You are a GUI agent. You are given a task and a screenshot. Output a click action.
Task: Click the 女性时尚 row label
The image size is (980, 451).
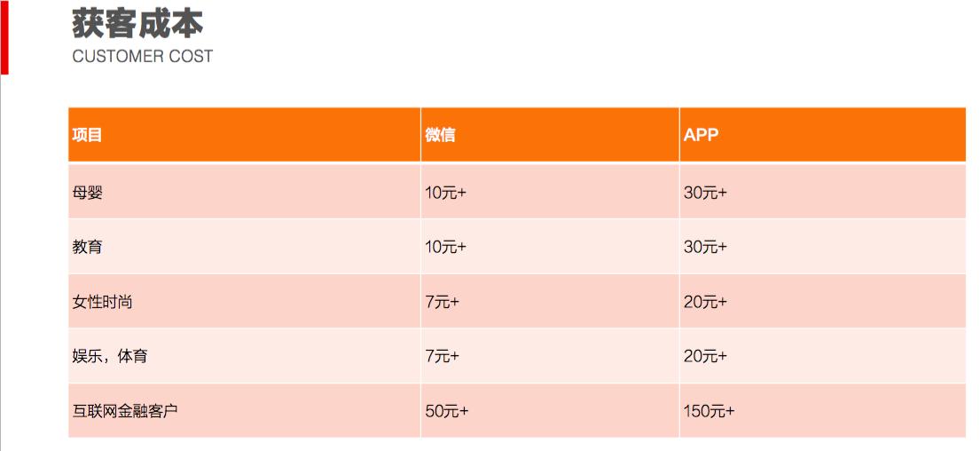[102, 302]
